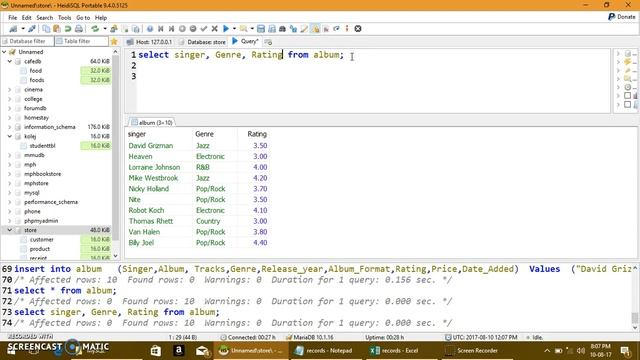Click the 'Thomas Rhett' singer cell

159,221
